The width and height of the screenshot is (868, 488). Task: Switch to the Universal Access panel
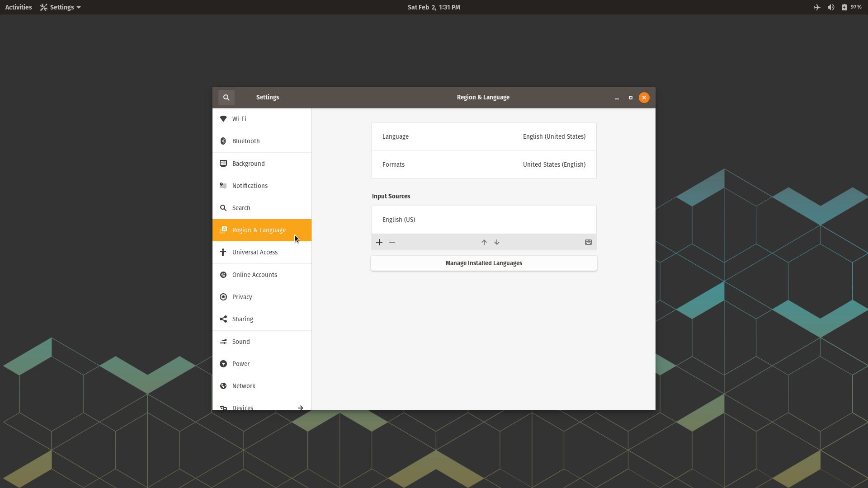tap(262, 252)
